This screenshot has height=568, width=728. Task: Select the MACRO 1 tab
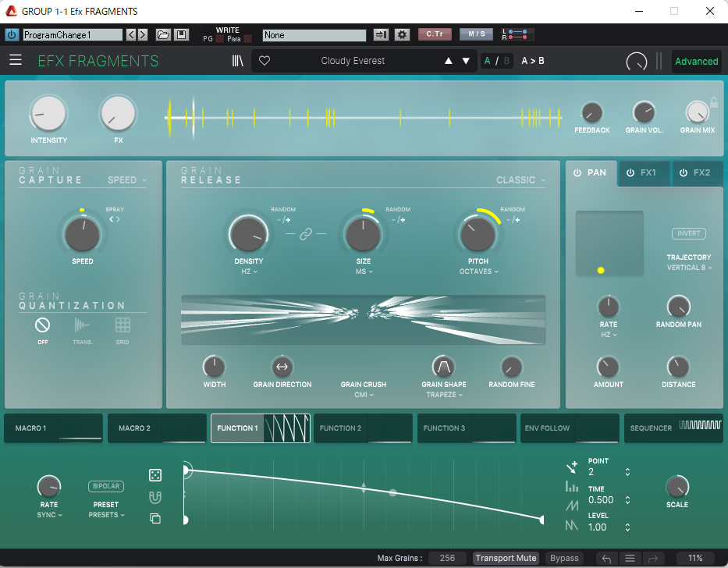tap(53, 428)
